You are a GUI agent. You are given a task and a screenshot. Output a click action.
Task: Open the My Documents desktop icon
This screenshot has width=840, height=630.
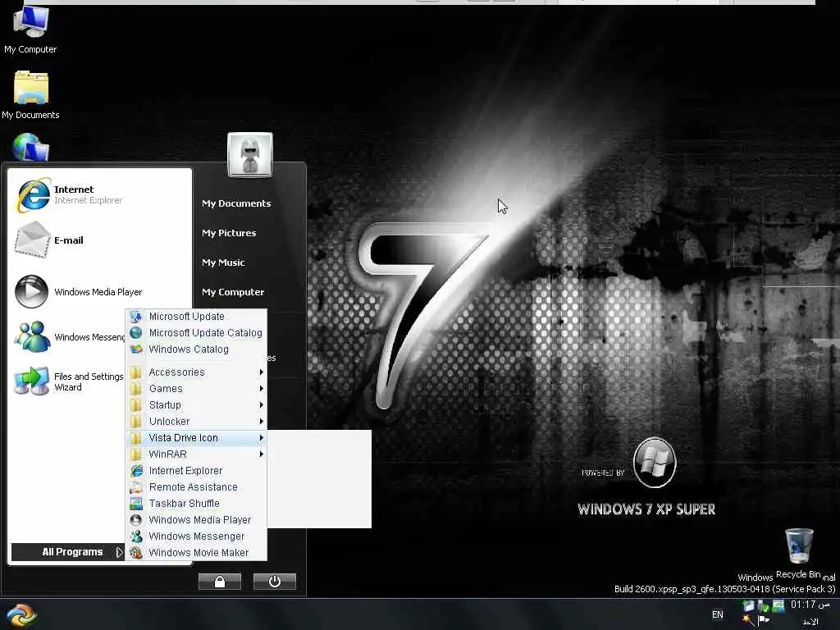tap(30, 95)
